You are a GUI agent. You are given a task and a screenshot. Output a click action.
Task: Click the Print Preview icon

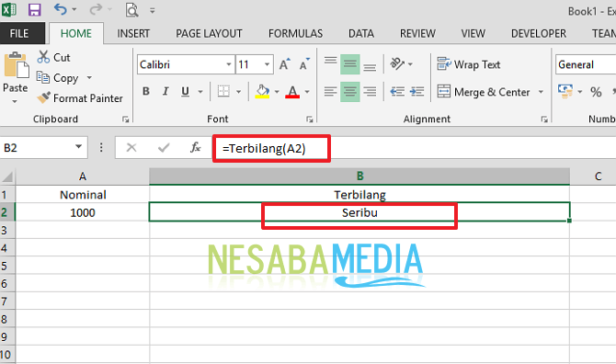click(131, 10)
